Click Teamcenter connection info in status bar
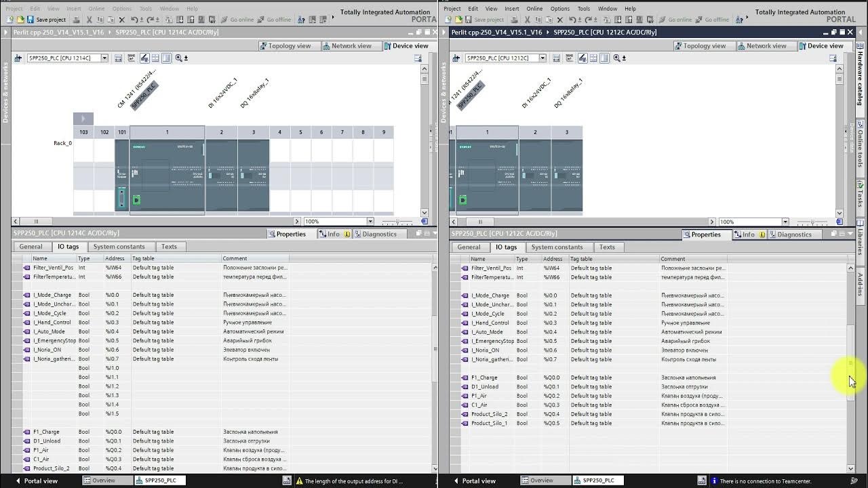 click(x=760, y=481)
